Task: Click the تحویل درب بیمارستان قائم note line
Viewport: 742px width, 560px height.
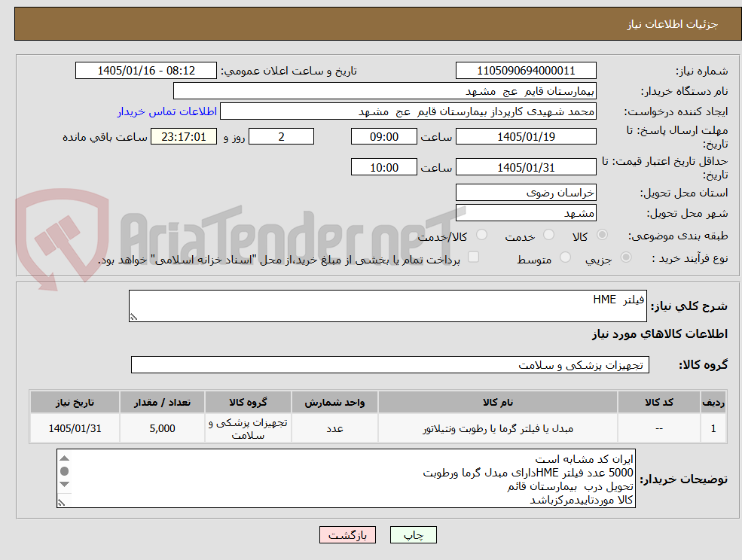Action: coord(570,486)
